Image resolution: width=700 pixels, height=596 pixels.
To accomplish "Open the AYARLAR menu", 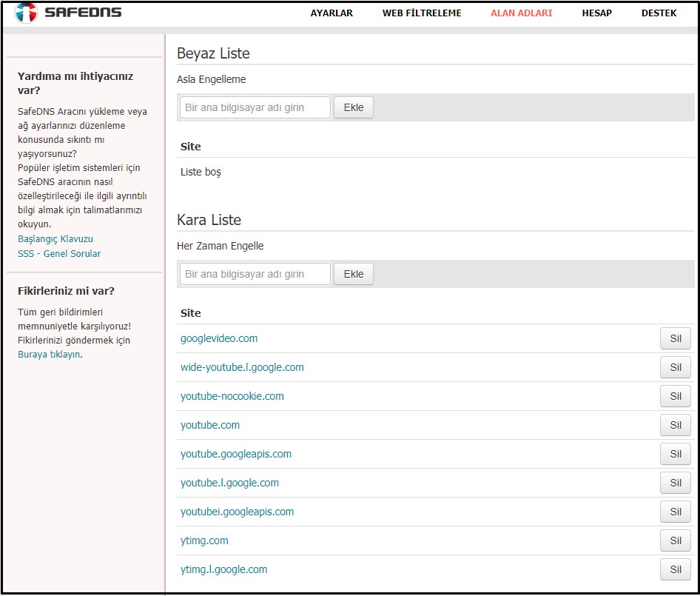I will click(332, 13).
